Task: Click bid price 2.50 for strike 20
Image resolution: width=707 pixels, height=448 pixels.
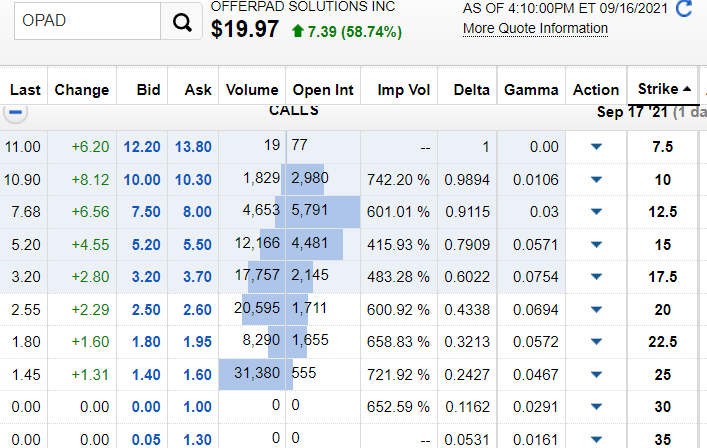Action: click(x=146, y=310)
